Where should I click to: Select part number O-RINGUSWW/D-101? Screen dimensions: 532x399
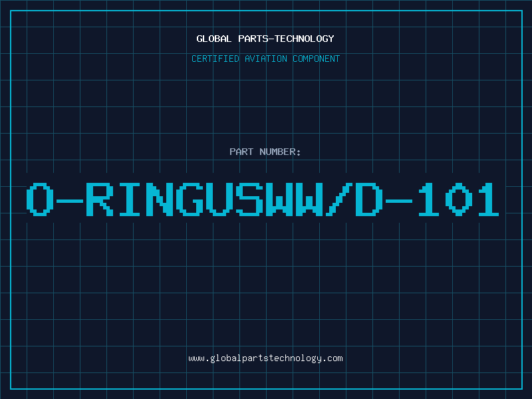(263, 199)
